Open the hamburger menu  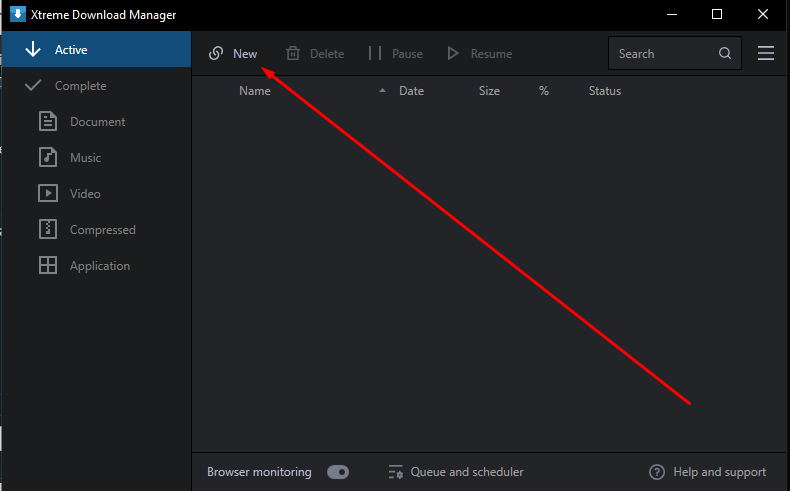coord(766,53)
